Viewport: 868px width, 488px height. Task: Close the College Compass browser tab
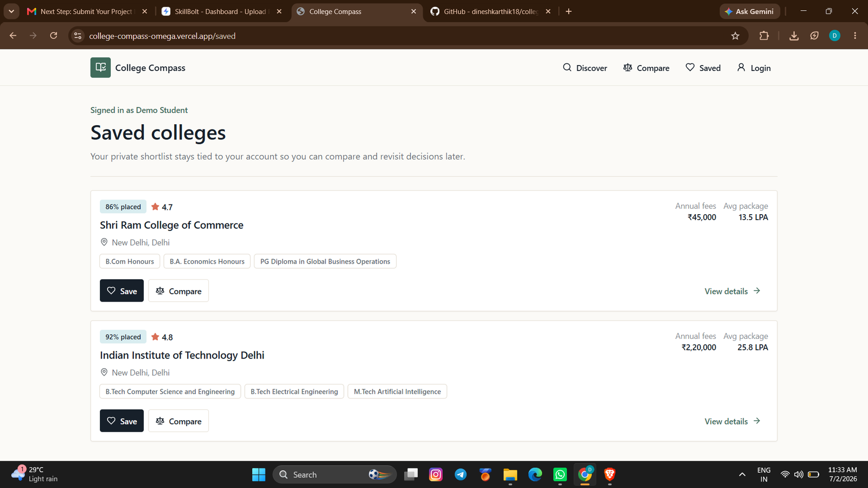(x=413, y=11)
